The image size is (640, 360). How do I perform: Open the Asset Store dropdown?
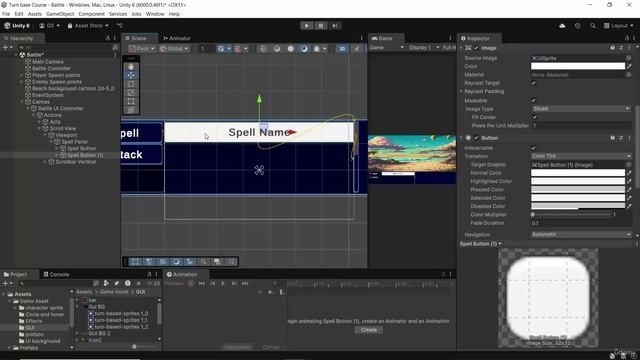tap(88, 26)
